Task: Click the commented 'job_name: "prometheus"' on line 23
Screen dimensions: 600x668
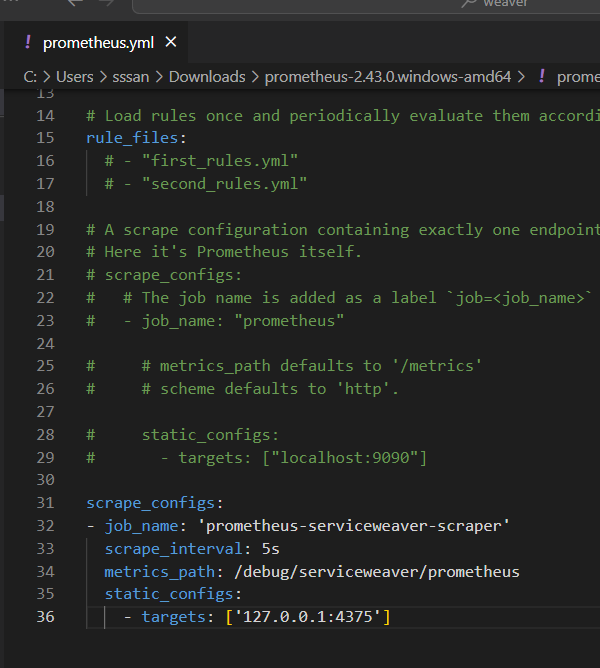Action: (x=243, y=321)
